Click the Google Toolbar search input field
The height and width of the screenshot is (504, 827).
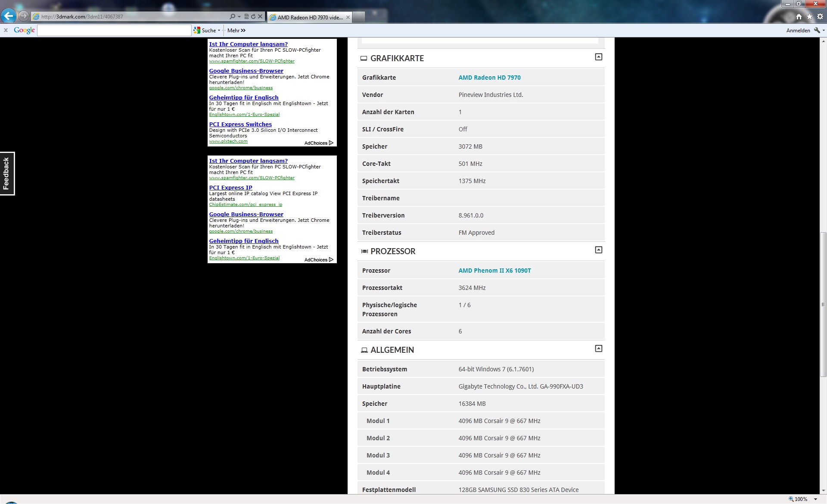pyautogui.click(x=114, y=31)
